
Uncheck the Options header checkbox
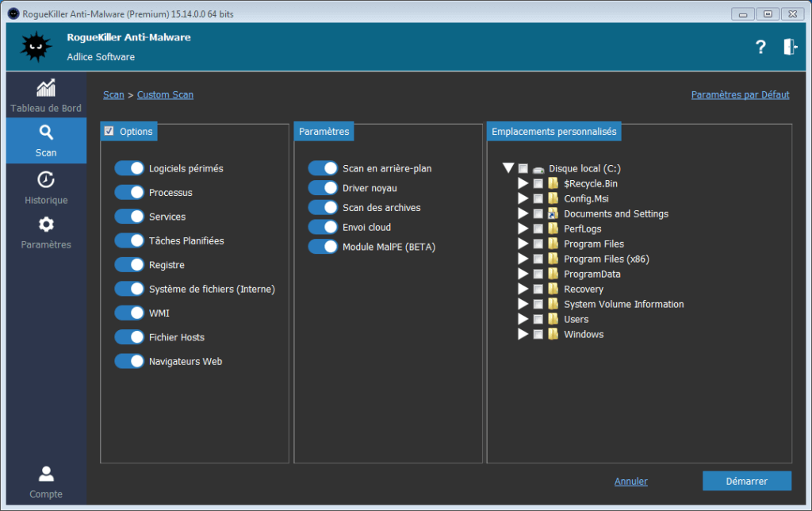tap(109, 132)
